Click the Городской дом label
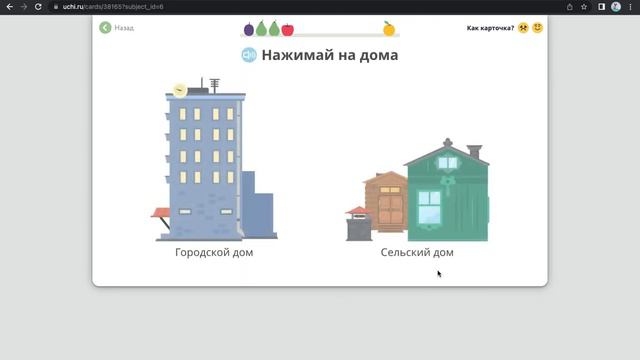Screen dimensions: 640x360 pyautogui.click(x=214, y=252)
